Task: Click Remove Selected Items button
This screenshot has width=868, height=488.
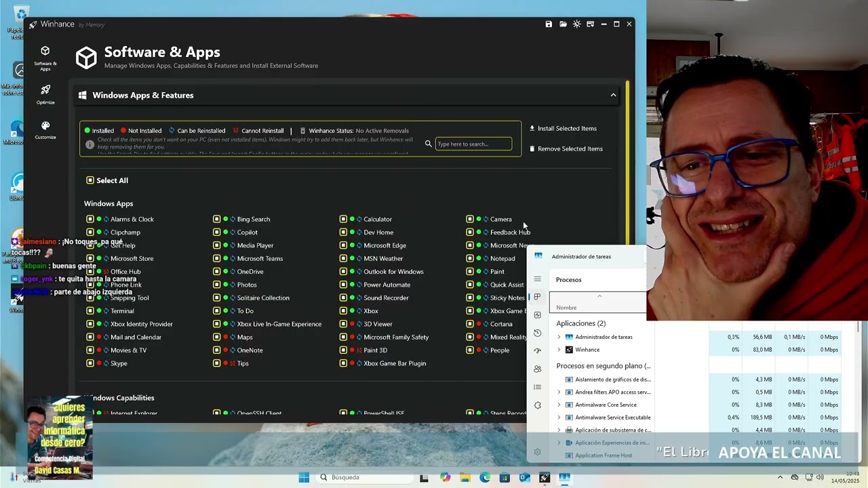Action: (566, 148)
